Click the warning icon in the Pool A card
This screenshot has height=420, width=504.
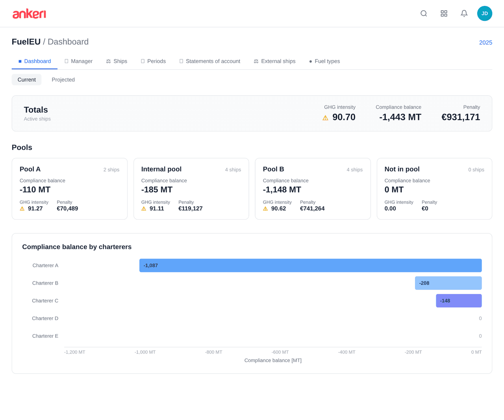point(22,209)
